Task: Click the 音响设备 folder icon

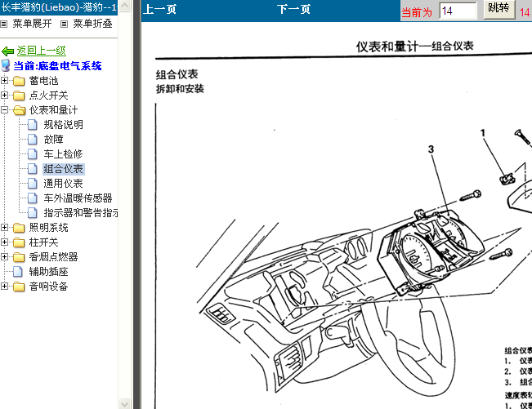Action: (x=19, y=287)
